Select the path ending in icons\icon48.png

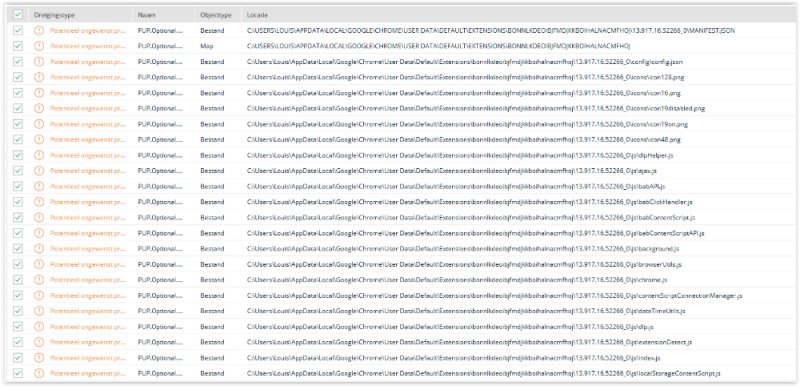[x=464, y=140]
